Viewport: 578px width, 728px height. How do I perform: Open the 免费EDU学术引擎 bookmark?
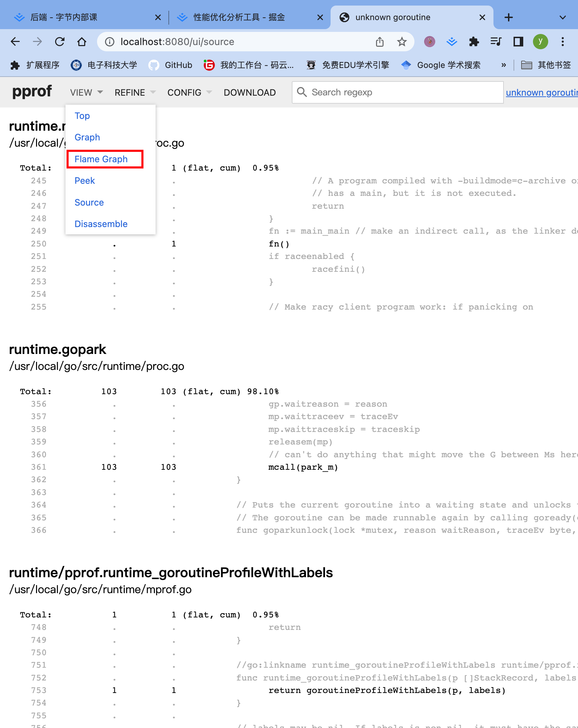[348, 65]
